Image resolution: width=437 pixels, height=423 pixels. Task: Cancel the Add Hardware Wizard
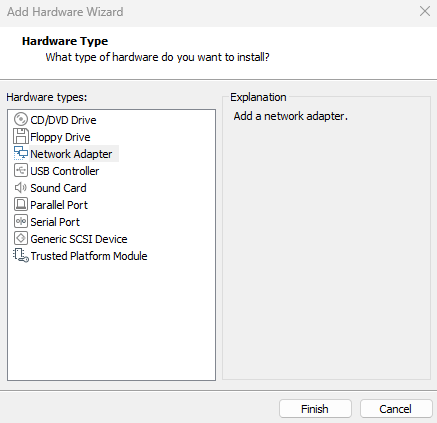pyautogui.click(x=396, y=409)
